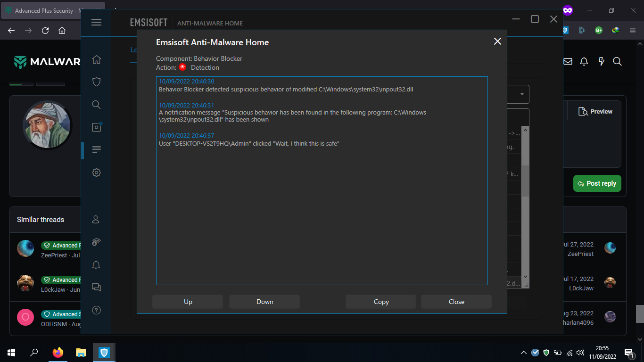Click the bearded man profile avatar on the webpage

(47, 125)
